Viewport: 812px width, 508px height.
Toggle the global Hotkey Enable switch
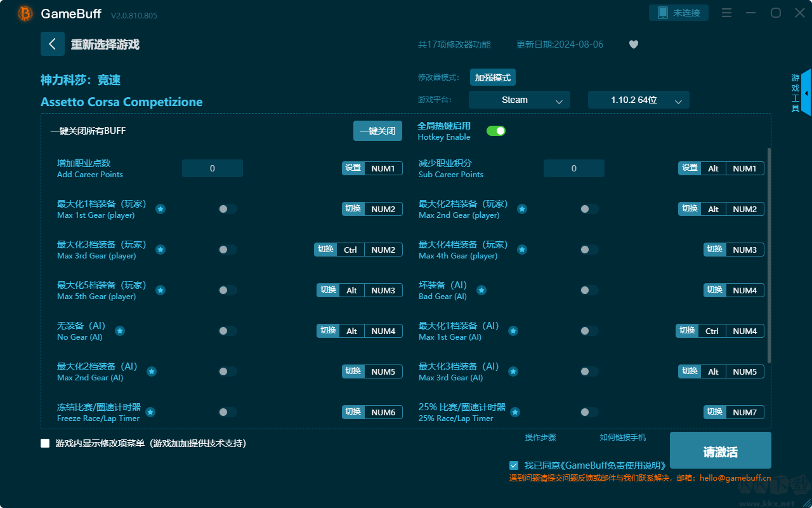496,131
